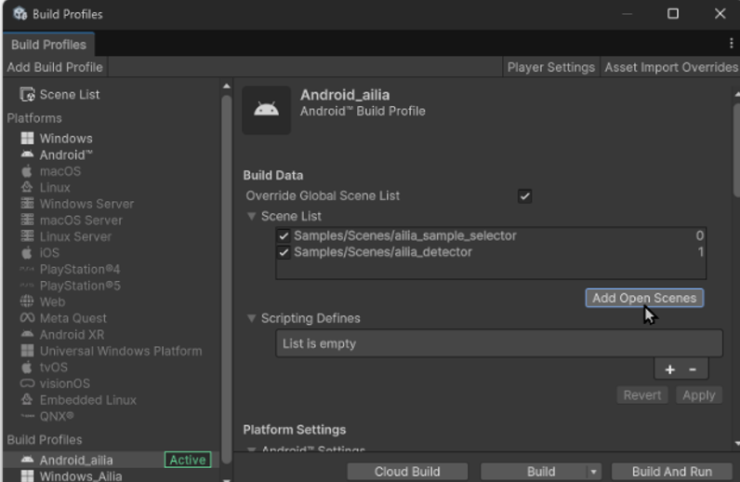Select the Meta Quest platform icon

coord(28,318)
